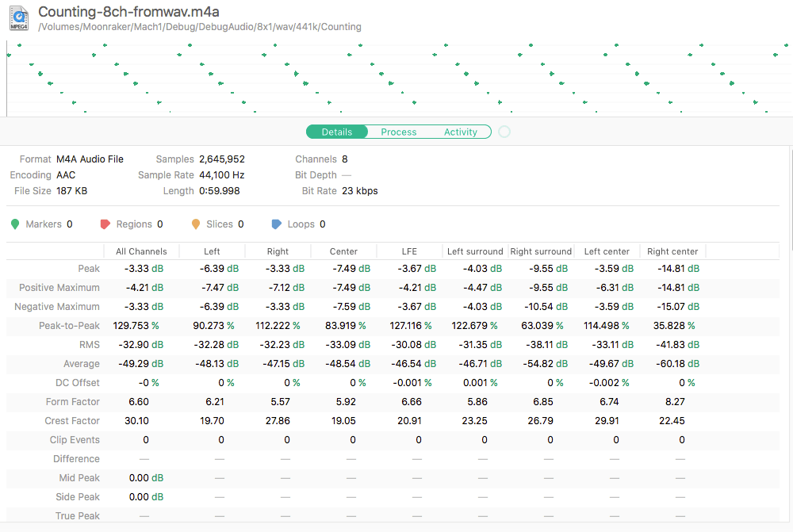Click the Side Peak row label
793x532 pixels.
pyautogui.click(x=78, y=497)
